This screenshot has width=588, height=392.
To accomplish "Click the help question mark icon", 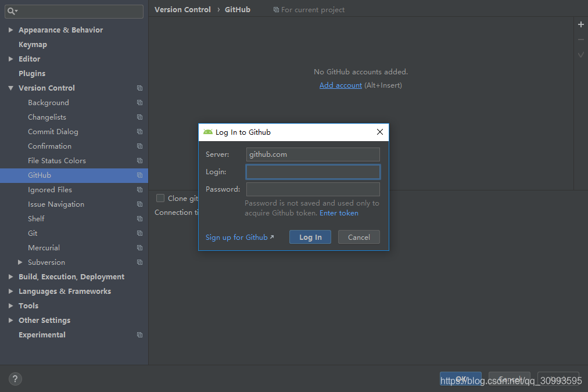I will click(15, 379).
